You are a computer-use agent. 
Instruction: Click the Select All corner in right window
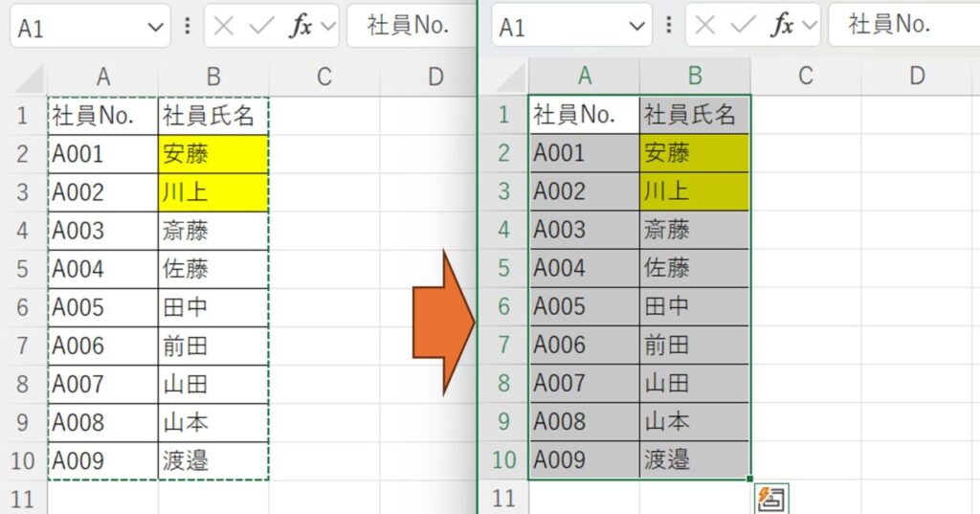coord(511,78)
